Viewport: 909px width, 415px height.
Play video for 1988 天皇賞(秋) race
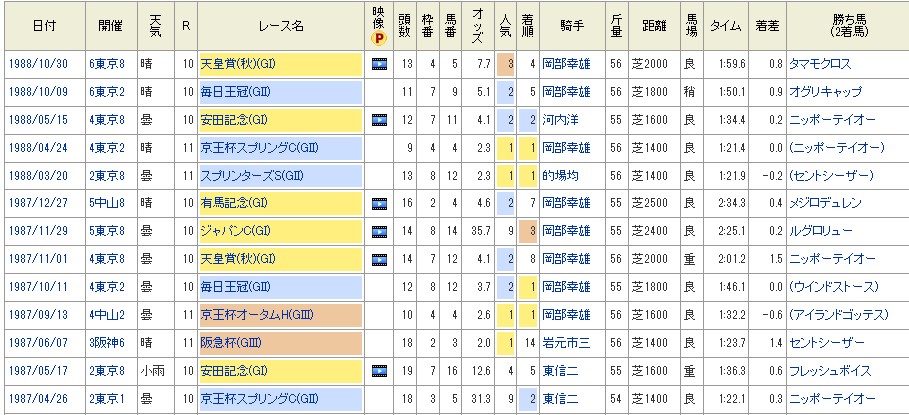[x=379, y=65]
